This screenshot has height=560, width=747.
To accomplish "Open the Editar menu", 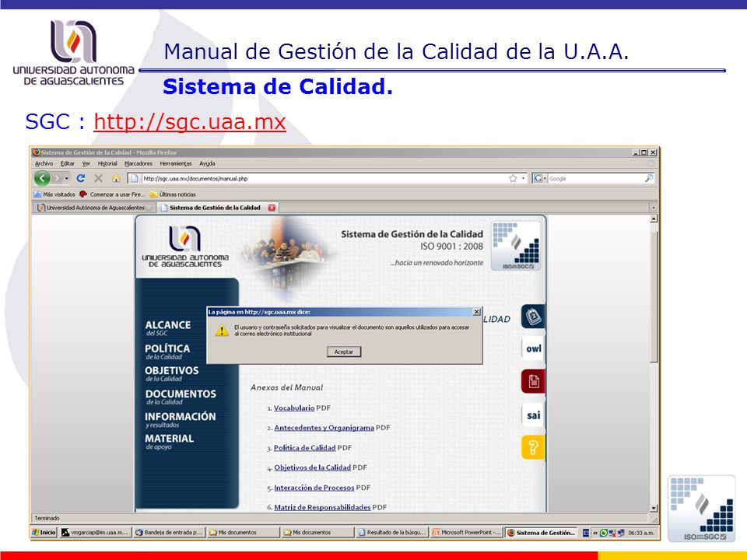I will 67,163.
